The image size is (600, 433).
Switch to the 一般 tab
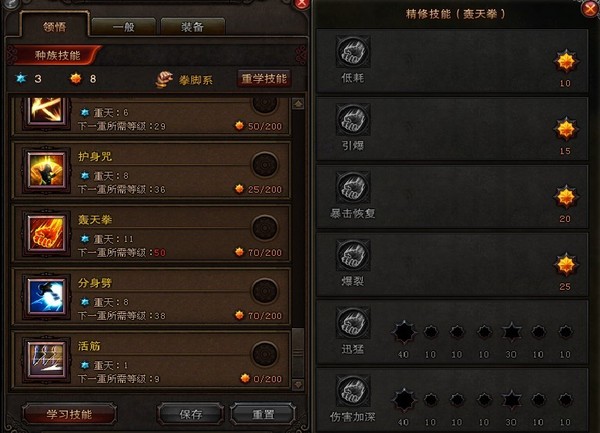124,27
